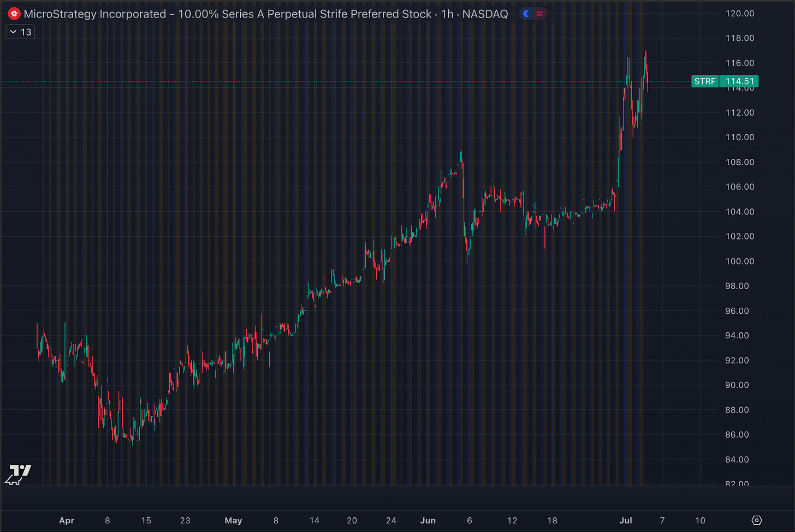Click the 106.00 price axis label
The width and height of the screenshot is (795, 532).
[x=740, y=187]
